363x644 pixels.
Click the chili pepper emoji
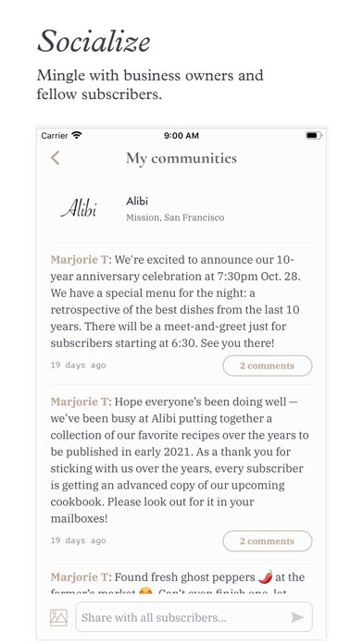pyautogui.click(x=266, y=576)
